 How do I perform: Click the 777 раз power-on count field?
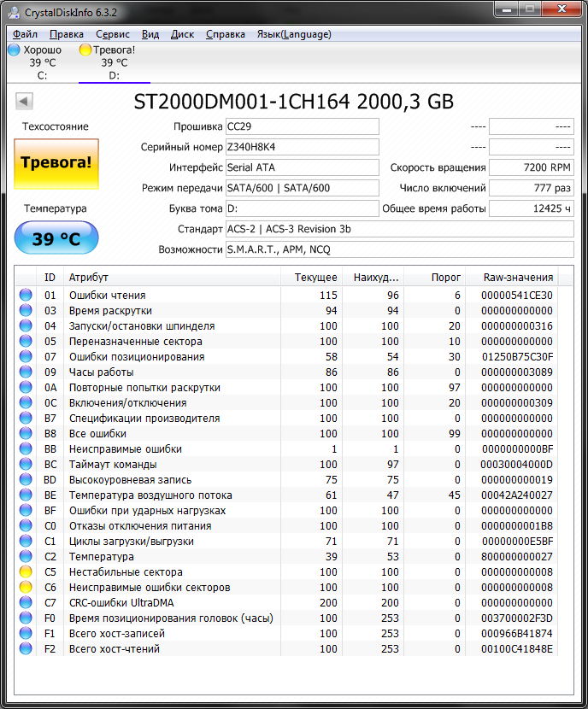[x=532, y=188]
